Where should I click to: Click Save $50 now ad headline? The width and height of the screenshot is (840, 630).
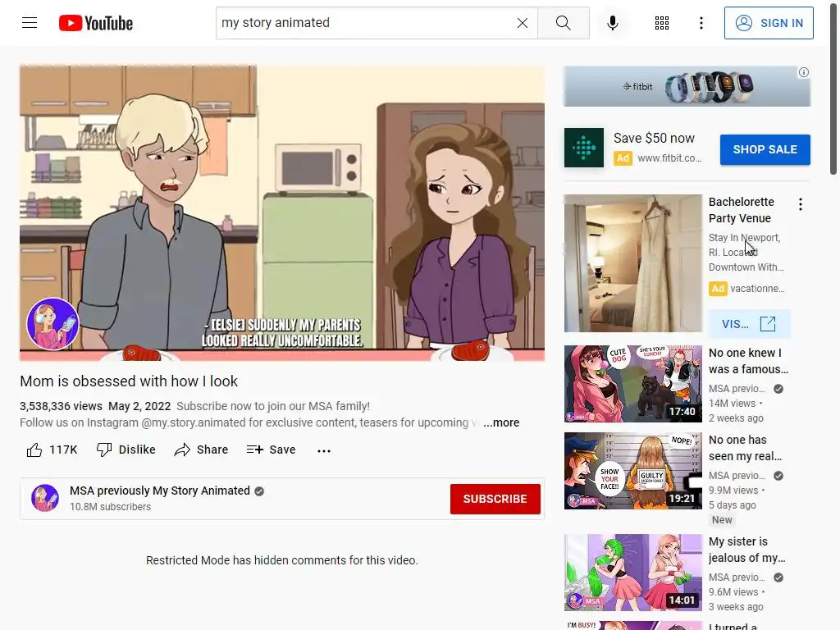pos(654,138)
